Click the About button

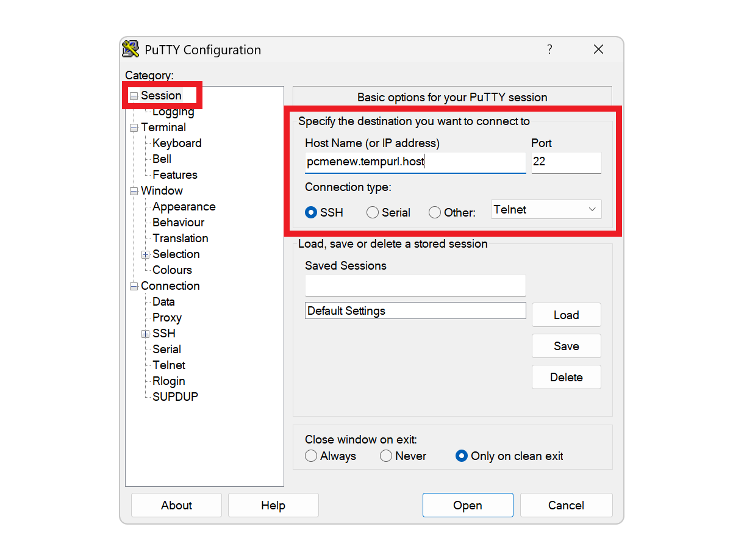[176, 505]
